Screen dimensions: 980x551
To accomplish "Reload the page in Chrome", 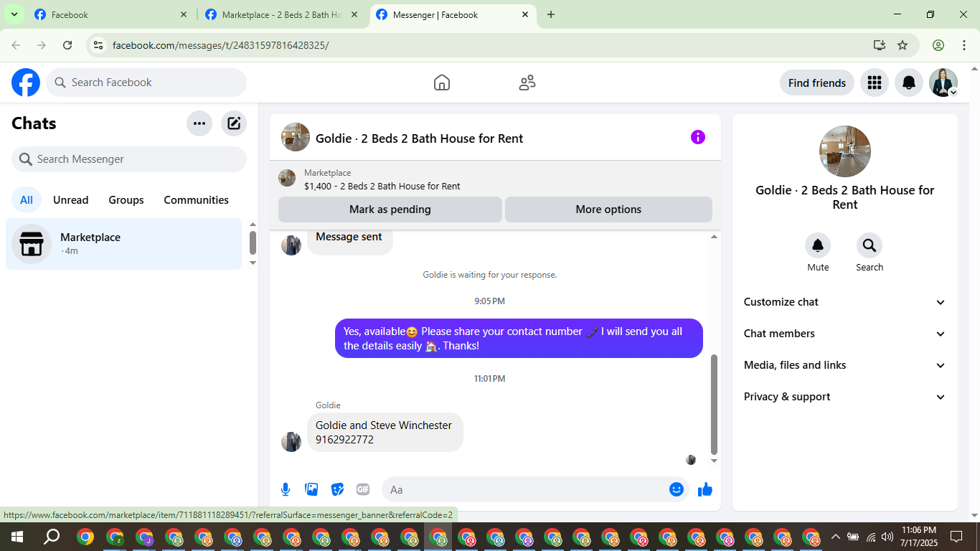I will [67, 45].
